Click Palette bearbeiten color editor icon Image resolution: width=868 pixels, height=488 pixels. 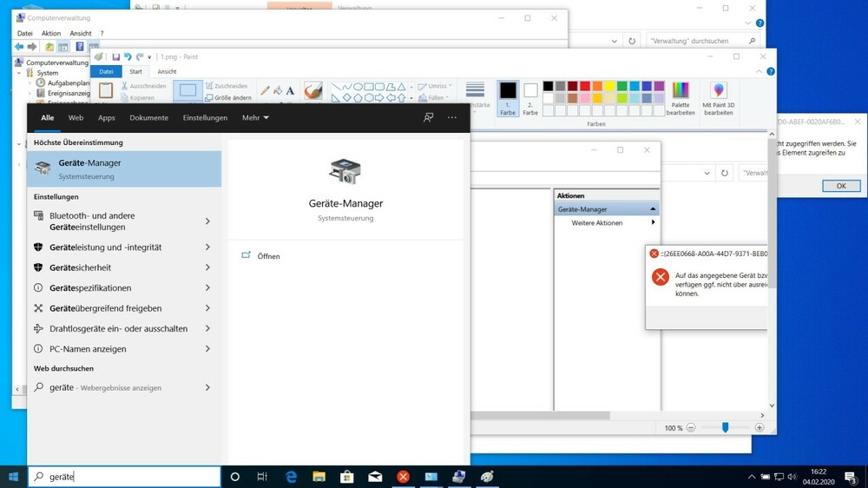coord(681,99)
